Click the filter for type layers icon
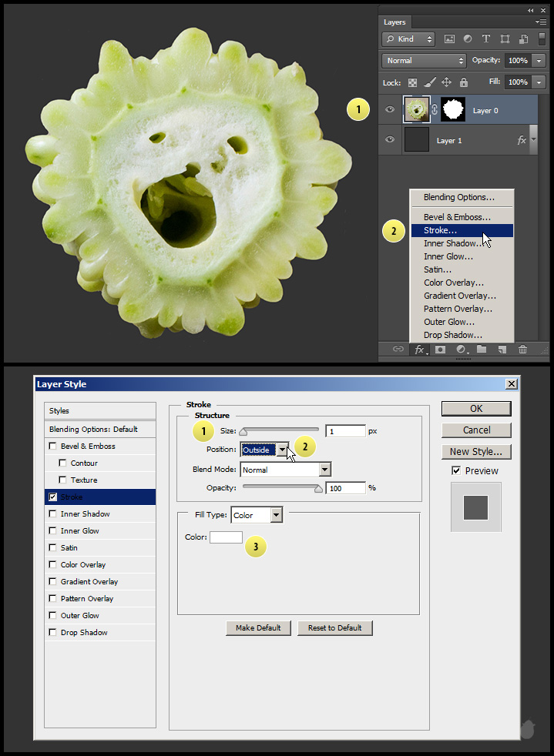The image size is (554, 756). (x=486, y=38)
